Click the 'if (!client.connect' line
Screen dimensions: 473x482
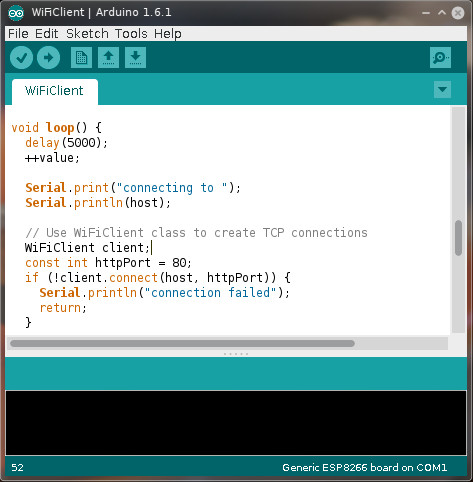[x=158, y=278]
